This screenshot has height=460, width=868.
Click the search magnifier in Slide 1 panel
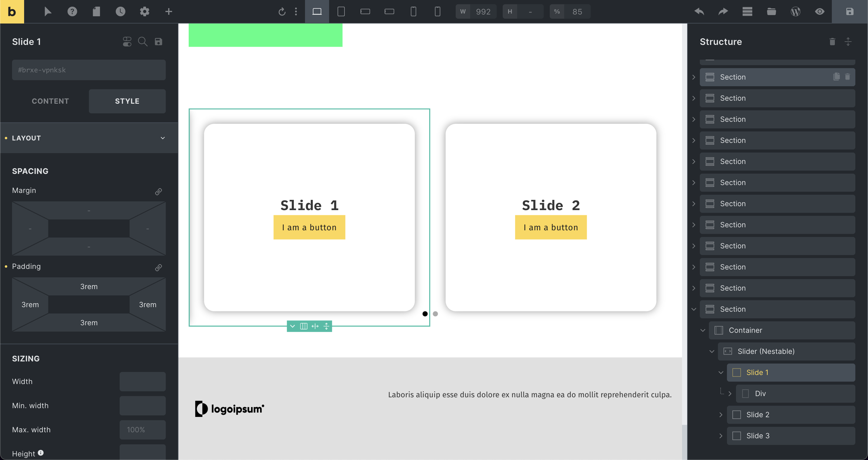tap(143, 42)
